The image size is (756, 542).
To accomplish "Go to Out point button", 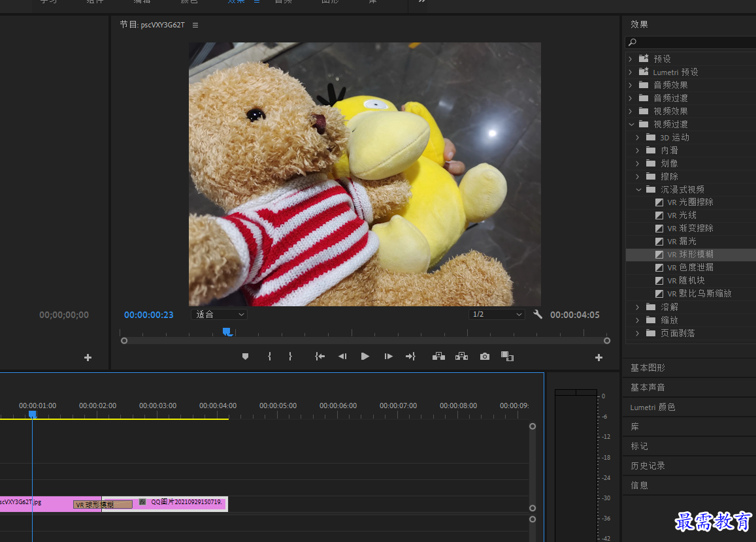I will point(410,357).
